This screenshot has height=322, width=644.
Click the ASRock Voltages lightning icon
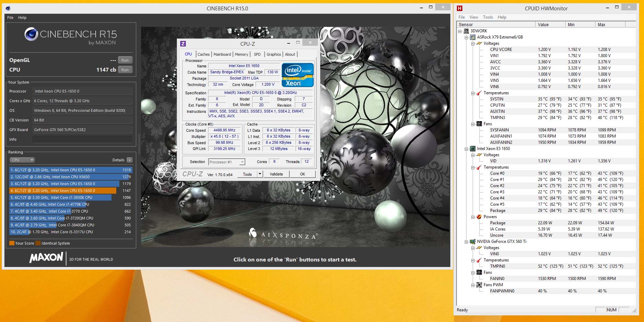click(x=479, y=43)
